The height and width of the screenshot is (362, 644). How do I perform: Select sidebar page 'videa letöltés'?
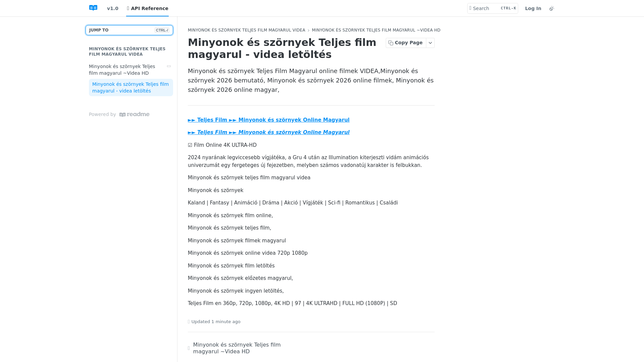pyautogui.click(x=131, y=87)
